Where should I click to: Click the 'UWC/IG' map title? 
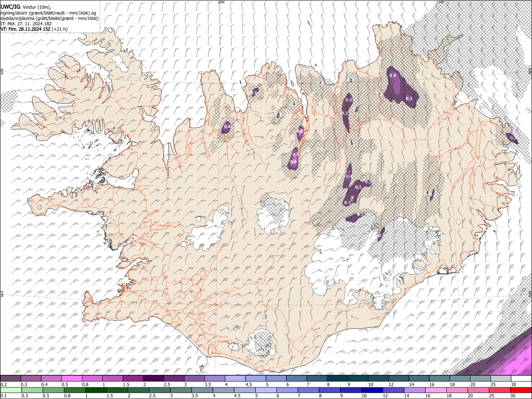click(10, 7)
